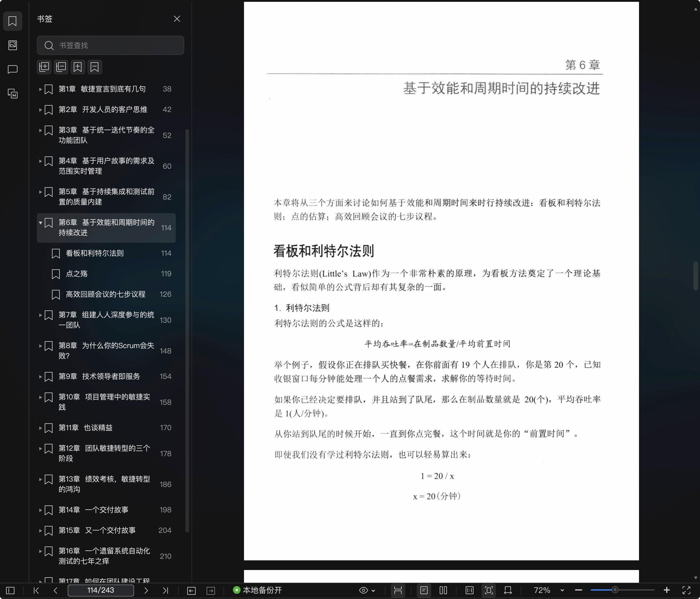Collapse all bookmarks with the minus-box icon
The image size is (700, 599).
(x=61, y=67)
